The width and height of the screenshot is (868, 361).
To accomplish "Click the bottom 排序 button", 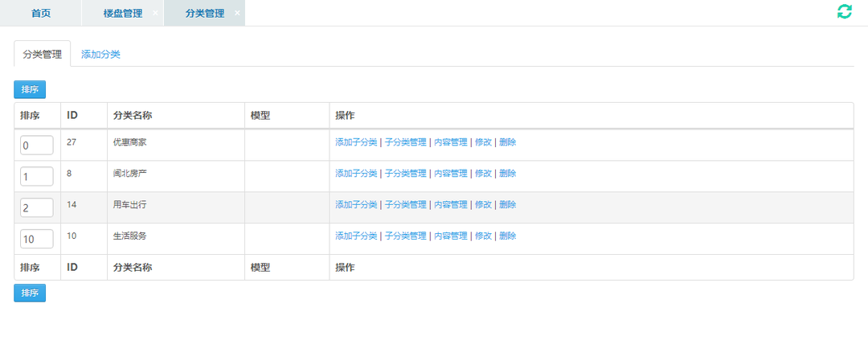I will point(30,293).
